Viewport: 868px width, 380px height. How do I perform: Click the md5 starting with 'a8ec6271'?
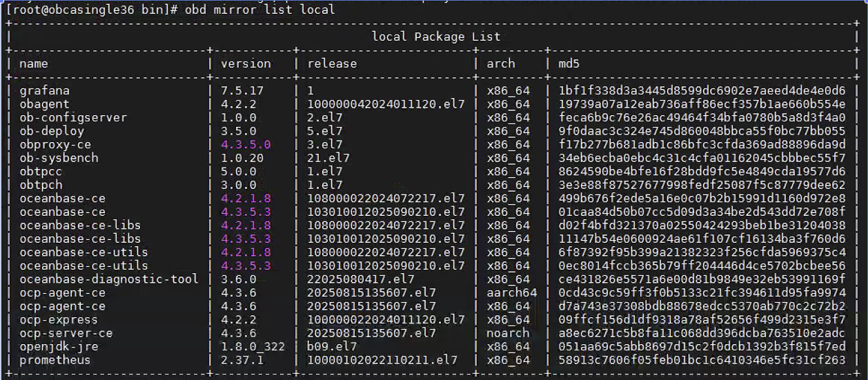702,332
